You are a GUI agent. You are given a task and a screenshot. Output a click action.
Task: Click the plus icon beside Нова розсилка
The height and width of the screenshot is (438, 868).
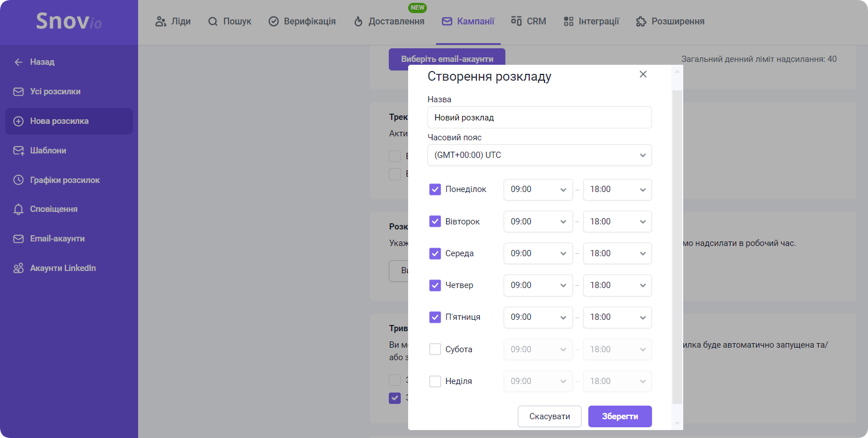tap(19, 121)
